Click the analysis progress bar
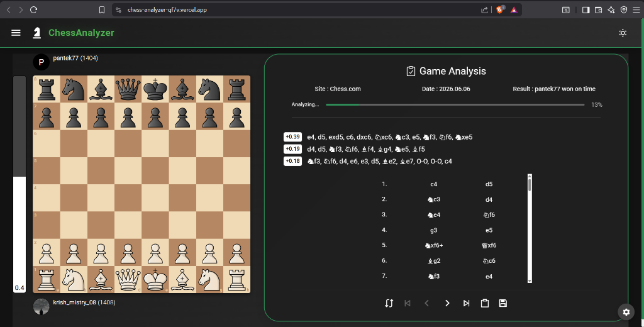 (455, 105)
